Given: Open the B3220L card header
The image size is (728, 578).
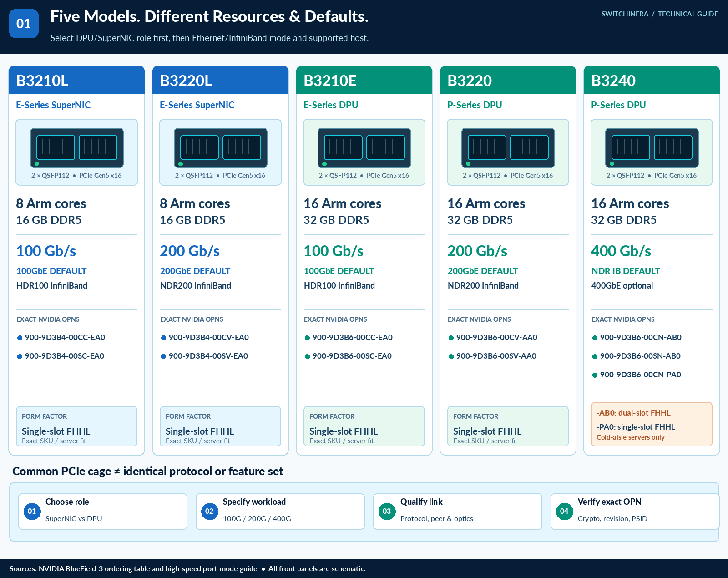Looking at the screenshot, I should tap(221, 80).
